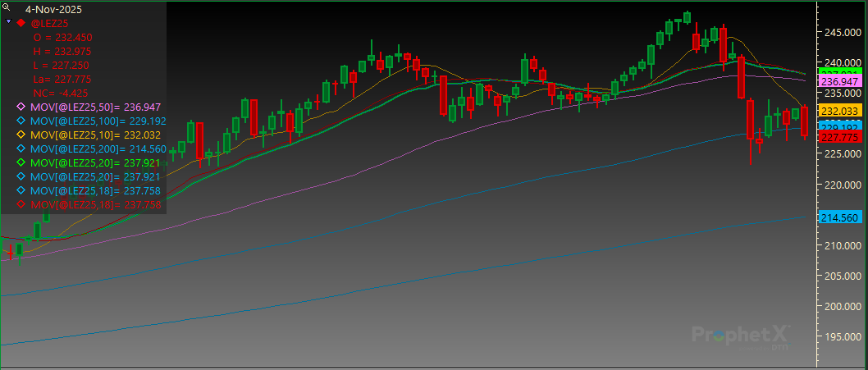868x370 pixels.
Task: Click the orange 232.033 price tag on axis
Action: [x=838, y=111]
